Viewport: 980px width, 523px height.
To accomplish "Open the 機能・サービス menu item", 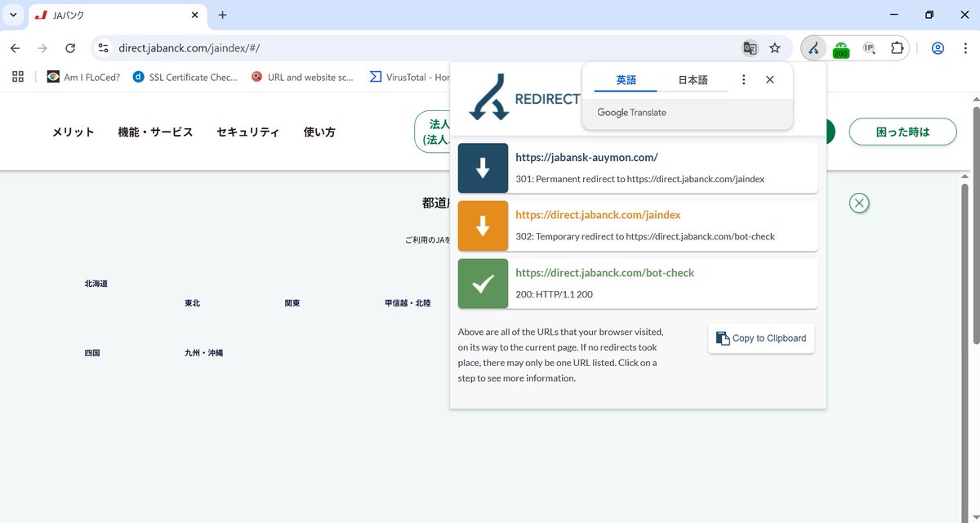I will [155, 132].
